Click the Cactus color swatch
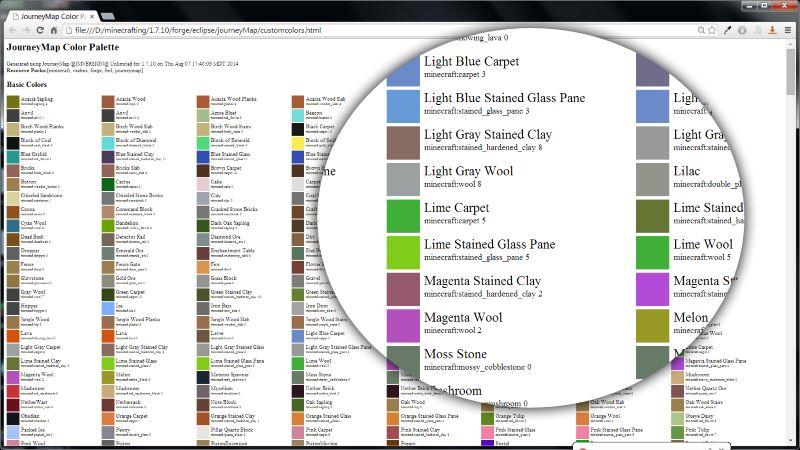The image size is (800, 450). (x=108, y=184)
